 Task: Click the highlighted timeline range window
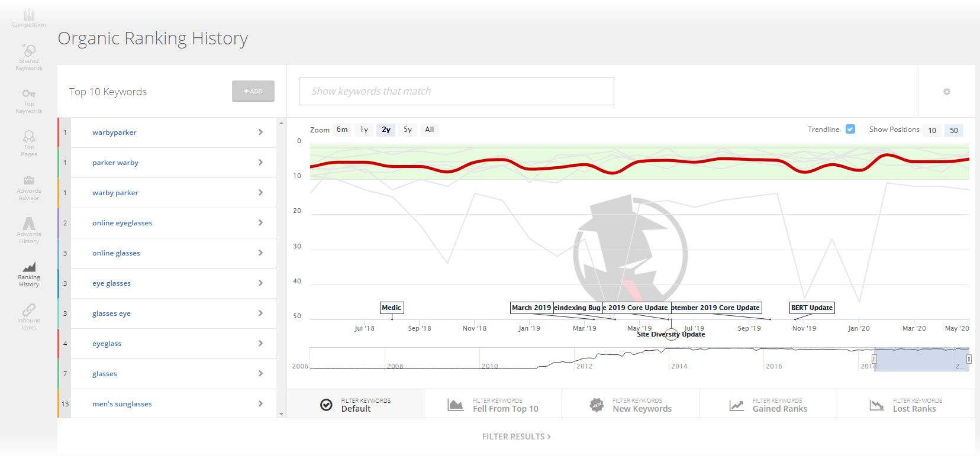(921, 360)
